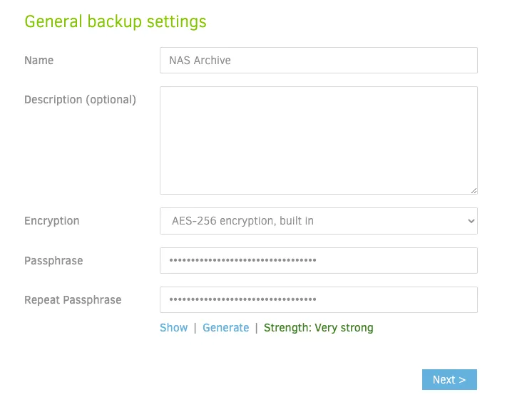Click the Next > button
532x417 pixels.
449,379
